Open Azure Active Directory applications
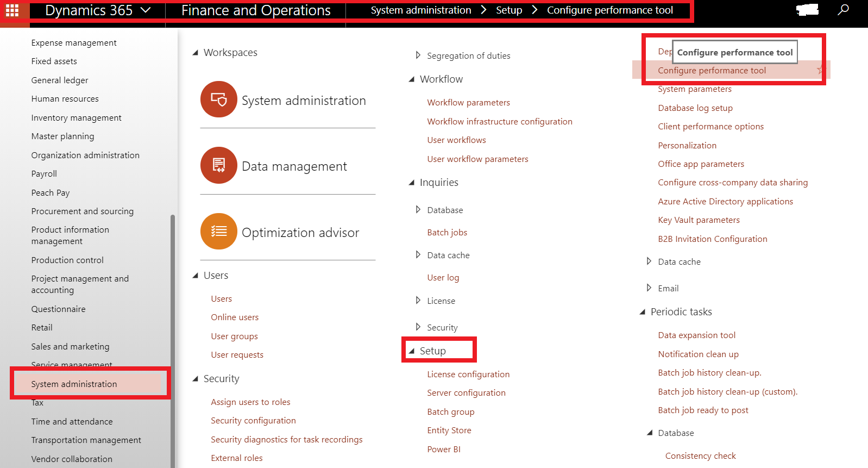 click(x=726, y=201)
